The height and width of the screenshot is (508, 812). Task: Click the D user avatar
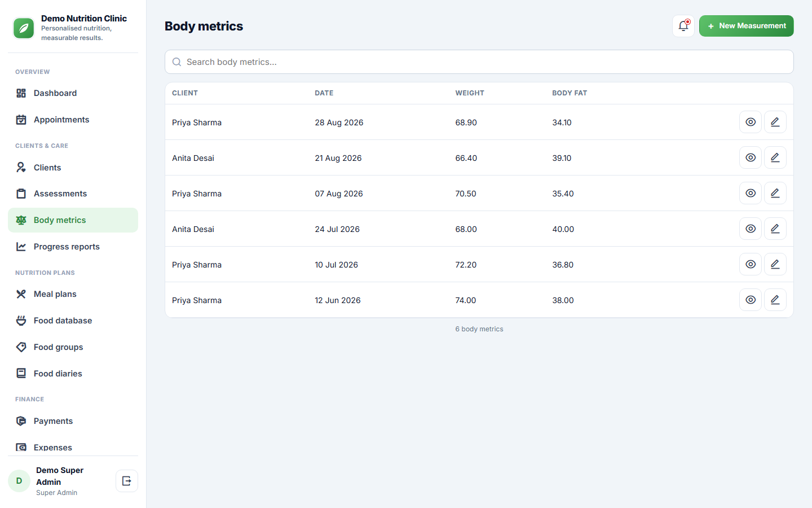(x=19, y=481)
